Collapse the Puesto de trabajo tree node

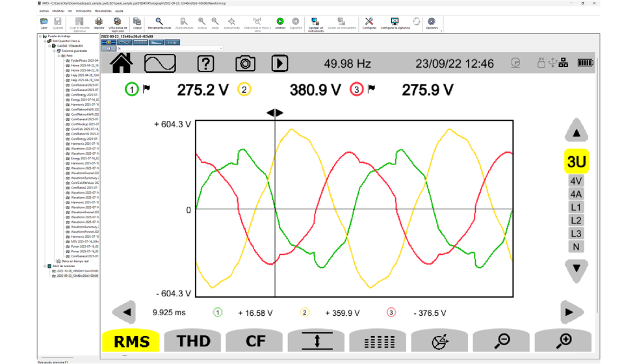click(42, 36)
